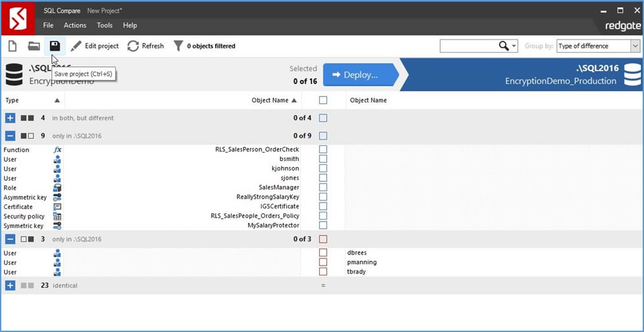644x332 pixels.
Task: Open project using the folder icon
Action: tap(34, 46)
